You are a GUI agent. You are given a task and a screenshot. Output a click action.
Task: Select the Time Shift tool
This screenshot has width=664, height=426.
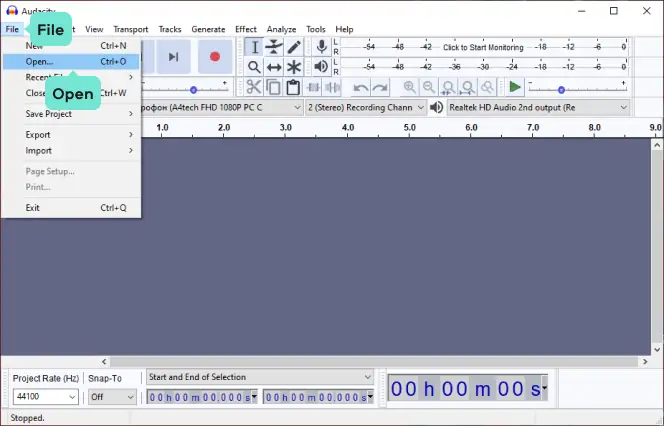point(274,67)
